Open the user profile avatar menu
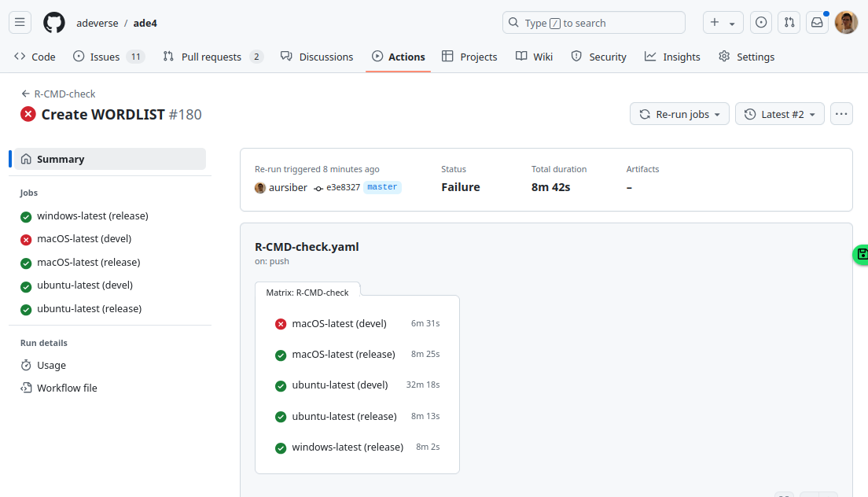868x497 pixels. coord(846,23)
